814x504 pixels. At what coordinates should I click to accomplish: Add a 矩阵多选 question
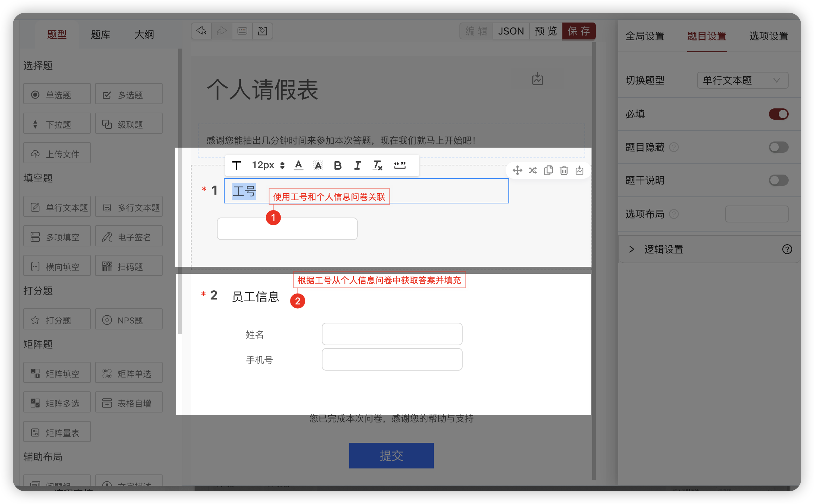(57, 402)
